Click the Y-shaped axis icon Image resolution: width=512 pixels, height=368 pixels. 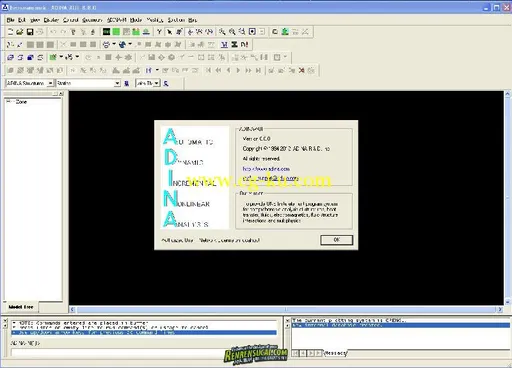pos(159,32)
